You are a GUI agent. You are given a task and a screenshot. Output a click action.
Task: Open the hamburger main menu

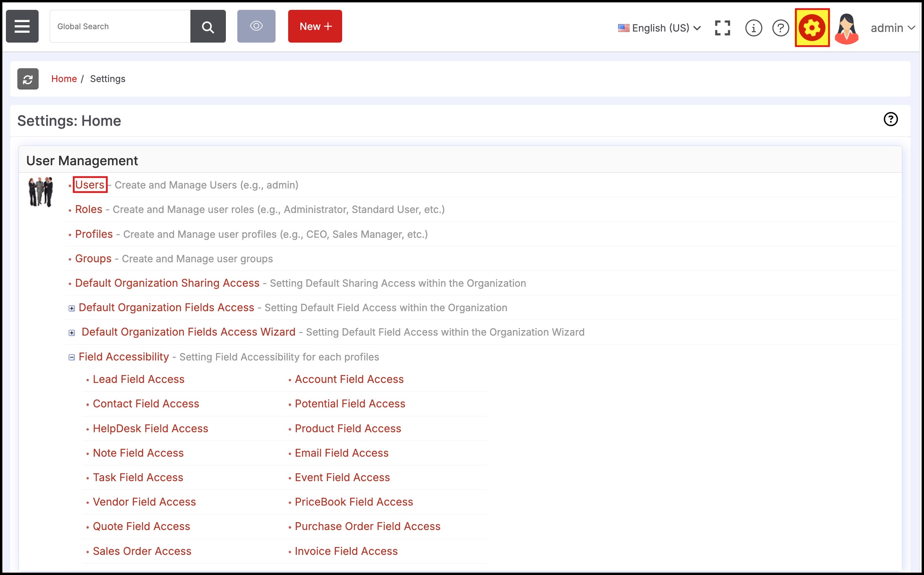[x=22, y=26]
